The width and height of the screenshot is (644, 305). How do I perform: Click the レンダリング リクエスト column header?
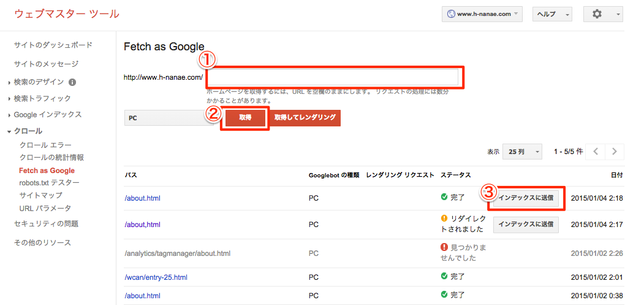point(400,176)
